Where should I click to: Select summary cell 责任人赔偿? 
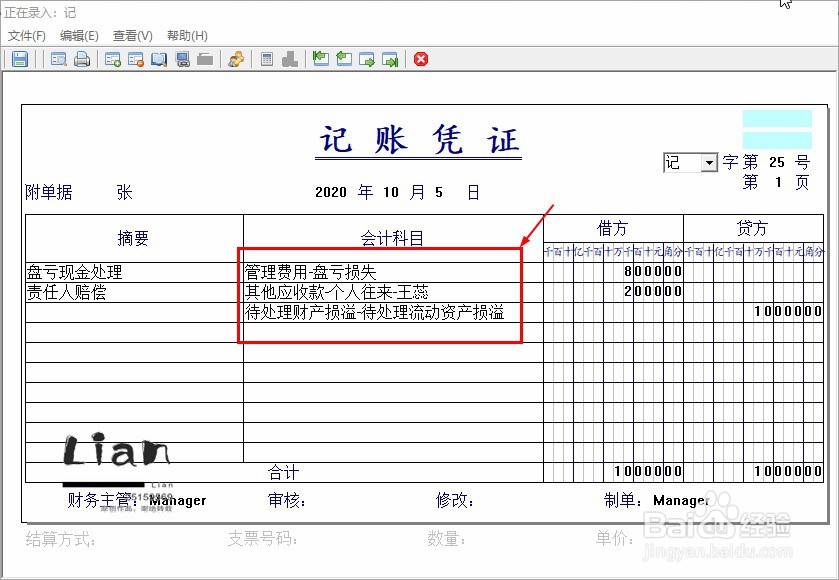tap(134, 292)
